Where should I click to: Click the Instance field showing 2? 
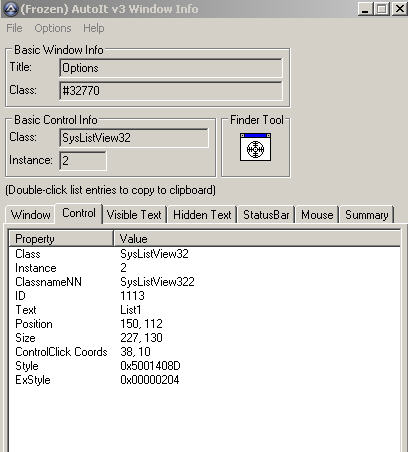83,161
